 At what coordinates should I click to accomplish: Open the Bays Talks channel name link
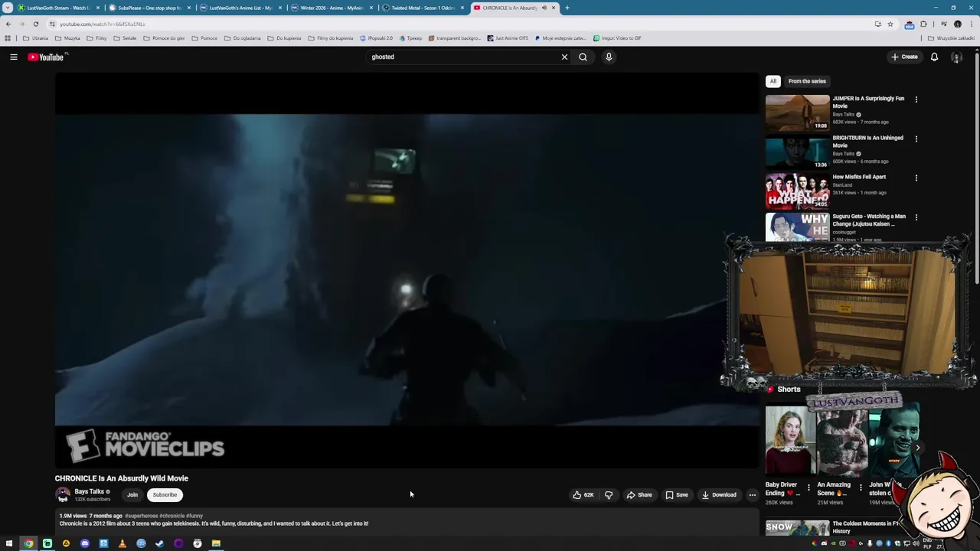point(89,491)
